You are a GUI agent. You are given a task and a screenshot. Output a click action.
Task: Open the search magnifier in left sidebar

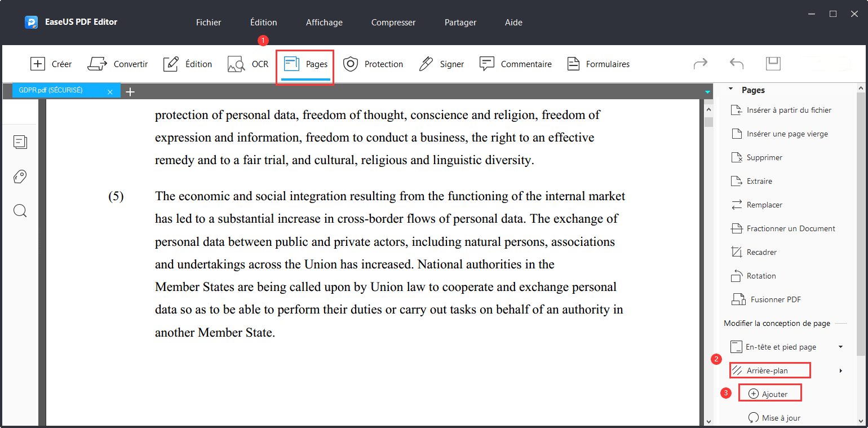click(x=20, y=211)
